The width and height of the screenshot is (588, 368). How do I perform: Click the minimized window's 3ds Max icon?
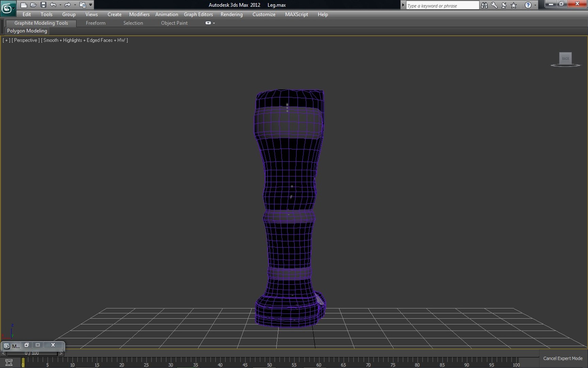(6, 346)
